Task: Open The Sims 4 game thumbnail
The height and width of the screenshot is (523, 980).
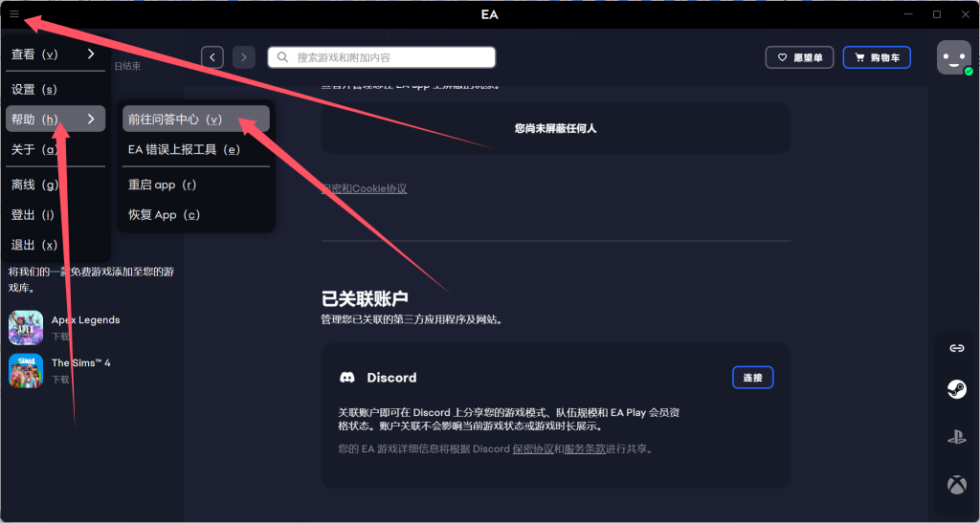Action: (x=26, y=371)
